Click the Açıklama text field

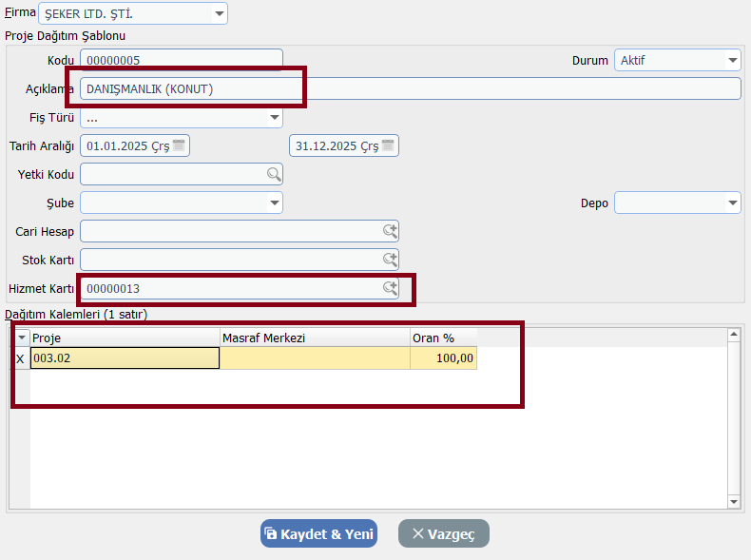pos(410,88)
